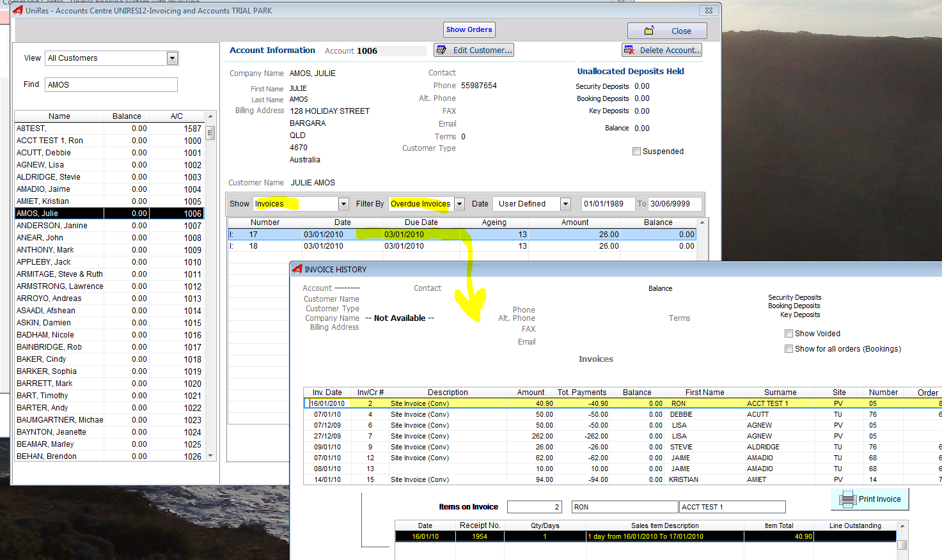Screen dimensions: 942x560
Task: Select Invoice History row 16/01/2010 RON
Action: (622, 404)
